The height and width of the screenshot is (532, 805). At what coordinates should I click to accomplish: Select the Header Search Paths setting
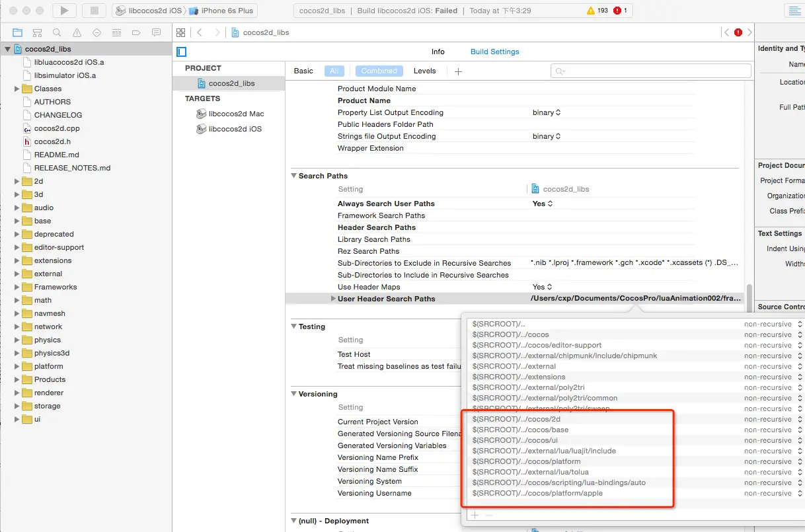[377, 227]
